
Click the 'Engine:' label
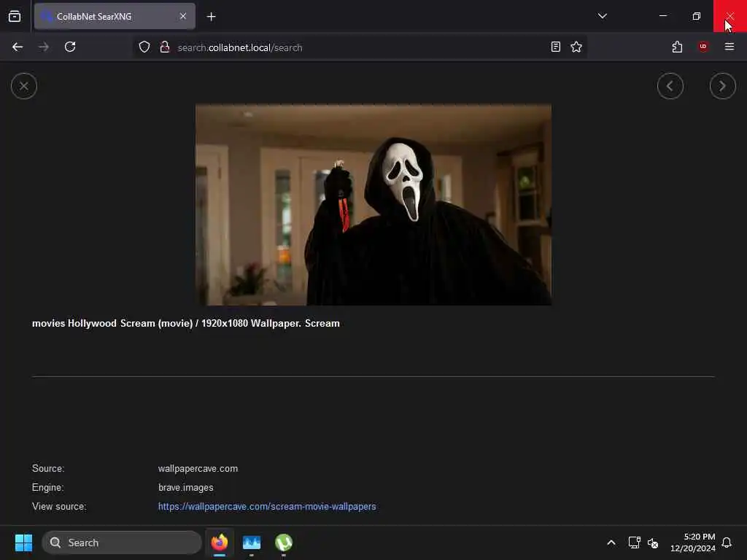[47, 488]
